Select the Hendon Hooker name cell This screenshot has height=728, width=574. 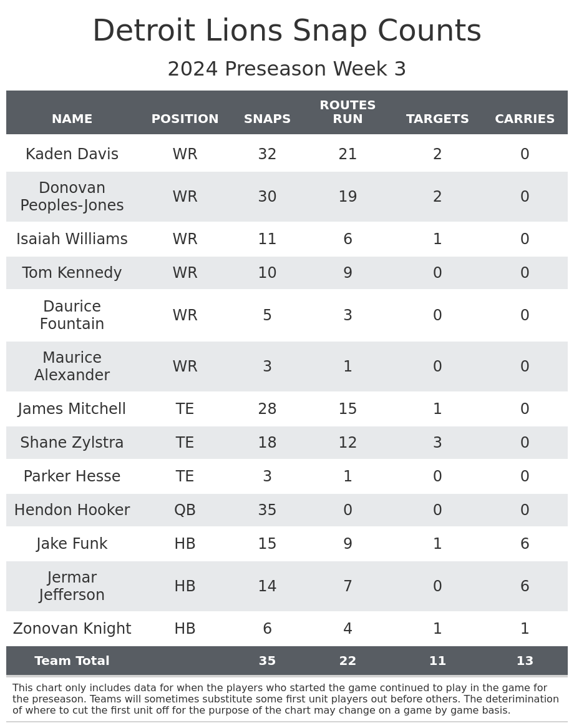click(x=72, y=510)
